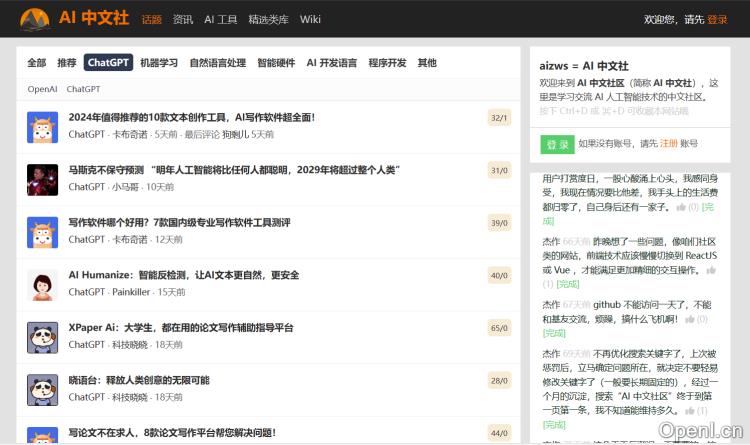
Task: Open last commenter 狗剩儿 link
Action: (235, 134)
